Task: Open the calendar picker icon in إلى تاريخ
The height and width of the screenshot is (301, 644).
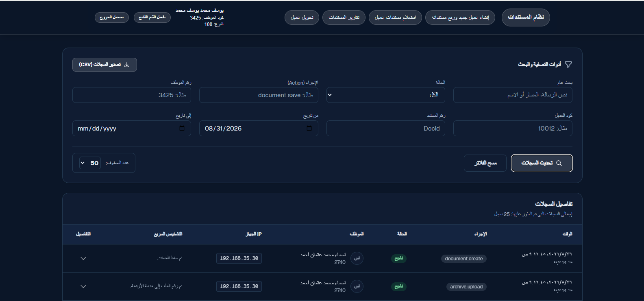Action: [x=182, y=129]
